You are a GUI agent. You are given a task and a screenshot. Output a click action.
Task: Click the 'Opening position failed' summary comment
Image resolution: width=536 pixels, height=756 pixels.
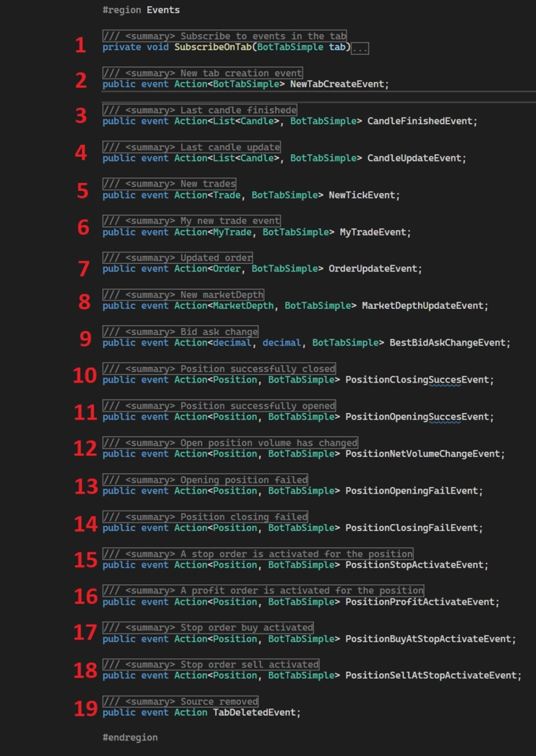(205, 479)
